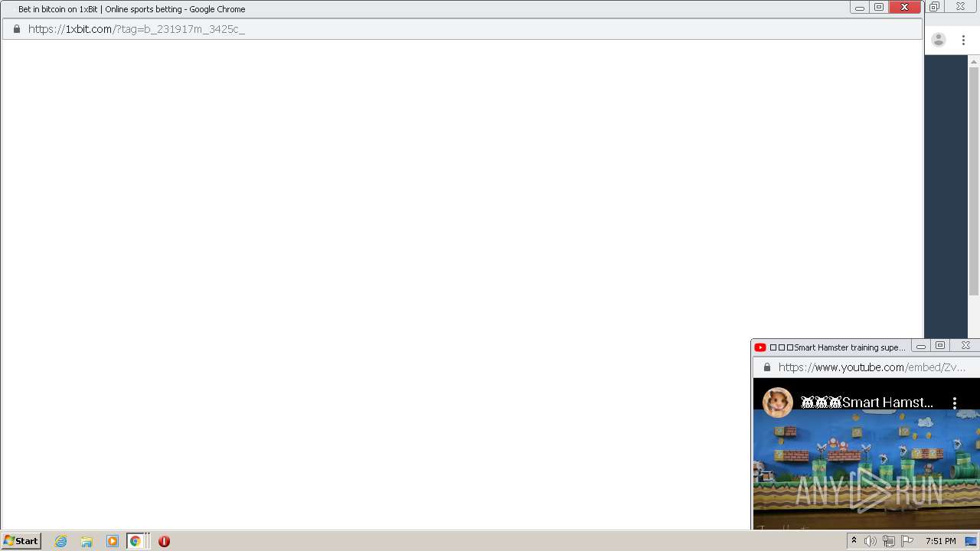Switch to Chrome taskbar button

(x=136, y=541)
